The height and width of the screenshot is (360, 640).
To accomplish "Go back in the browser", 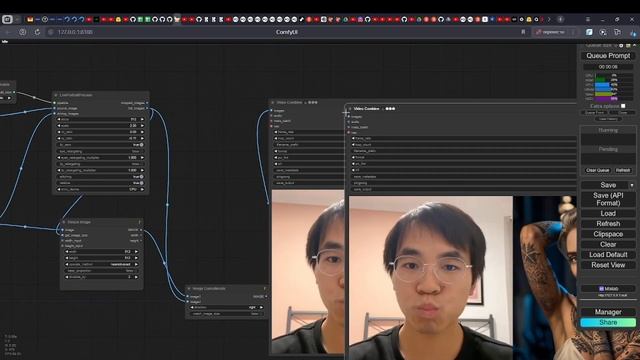I will [x=7, y=32].
